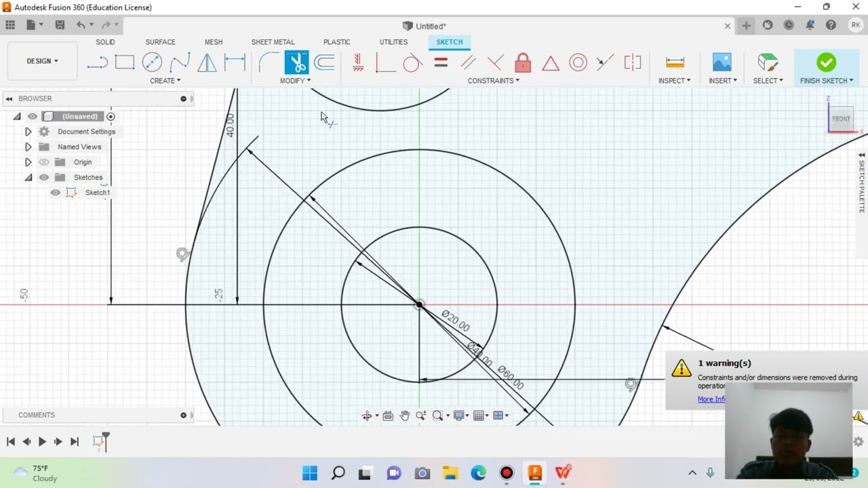Click the green Finish Sketch checkmark
This screenshot has height=488, width=868.
click(826, 62)
